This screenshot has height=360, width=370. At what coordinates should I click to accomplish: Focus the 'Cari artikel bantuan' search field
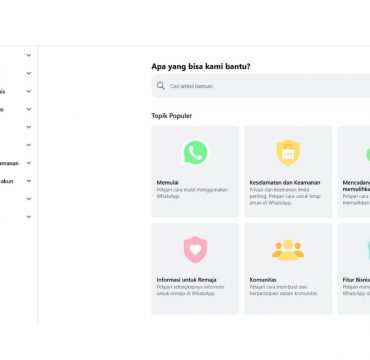tap(261, 86)
